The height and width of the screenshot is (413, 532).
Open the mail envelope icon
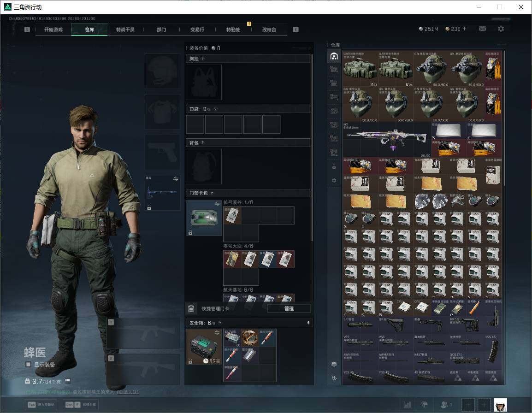(x=482, y=29)
